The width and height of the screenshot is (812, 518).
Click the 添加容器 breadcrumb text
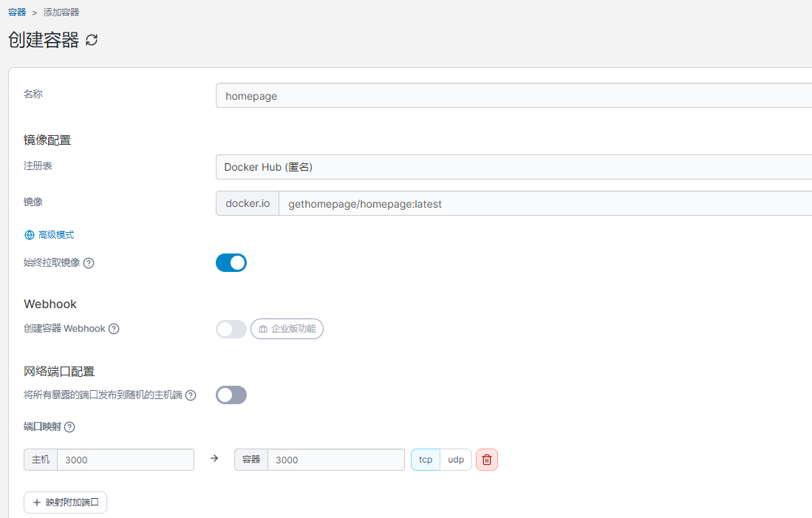tap(61, 12)
